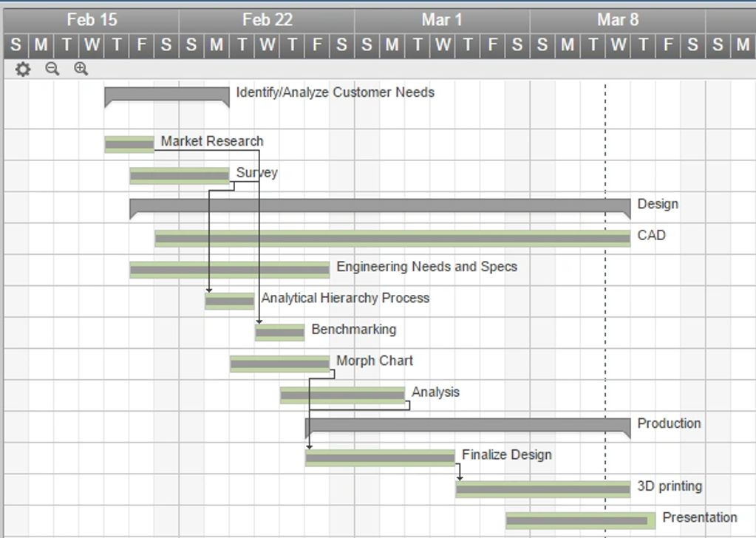Open Gantt chart settings gear
This screenshot has width=756, height=538.
(x=23, y=69)
